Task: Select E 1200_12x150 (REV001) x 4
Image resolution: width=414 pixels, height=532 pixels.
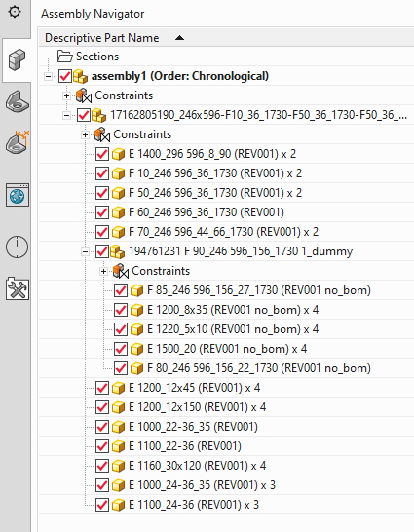Action: tap(198, 407)
